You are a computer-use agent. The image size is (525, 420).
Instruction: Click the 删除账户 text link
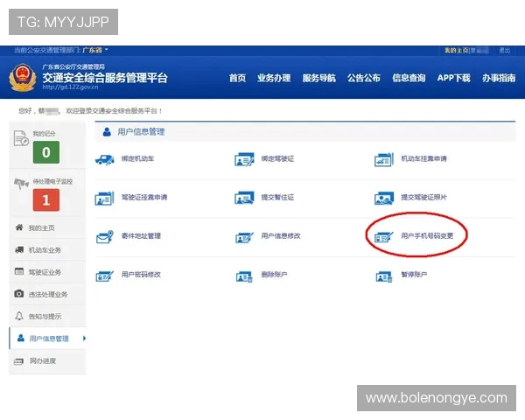pyautogui.click(x=274, y=274)
